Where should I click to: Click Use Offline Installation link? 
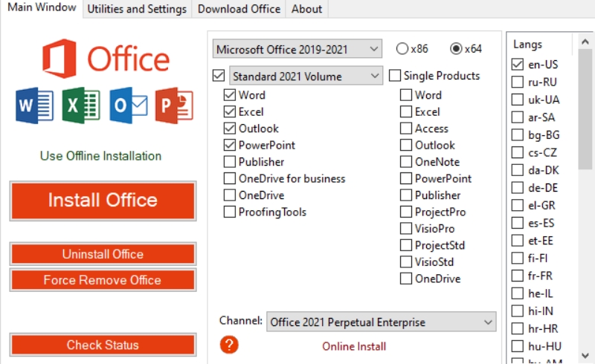[100, 156]
